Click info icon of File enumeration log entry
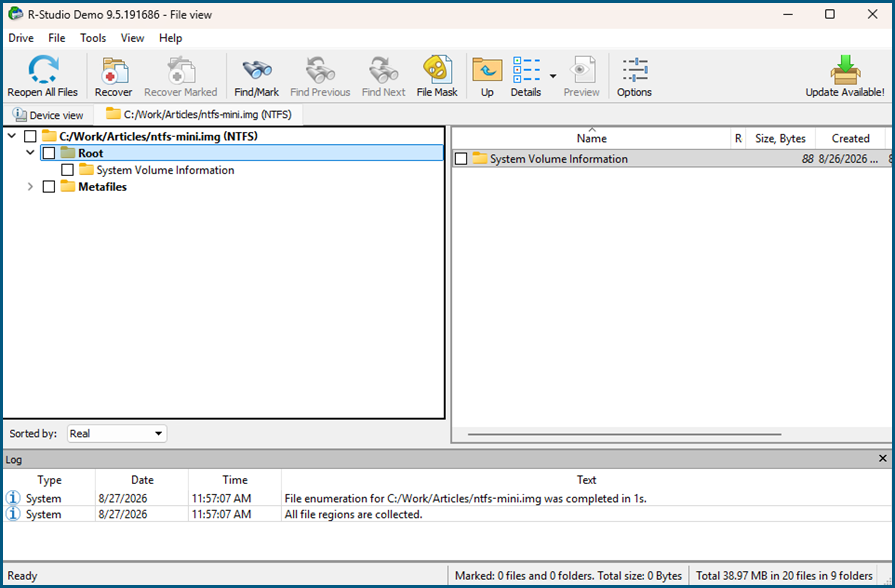 pos(13,498)
